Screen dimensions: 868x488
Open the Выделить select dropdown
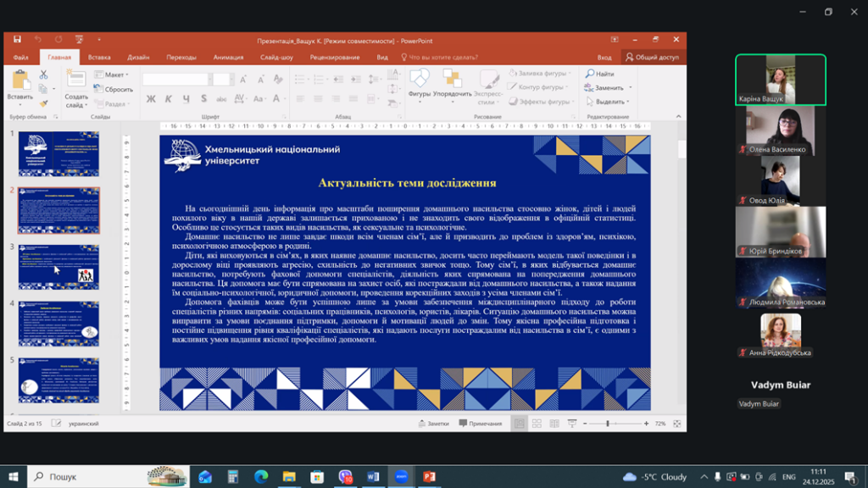[609, 102]
